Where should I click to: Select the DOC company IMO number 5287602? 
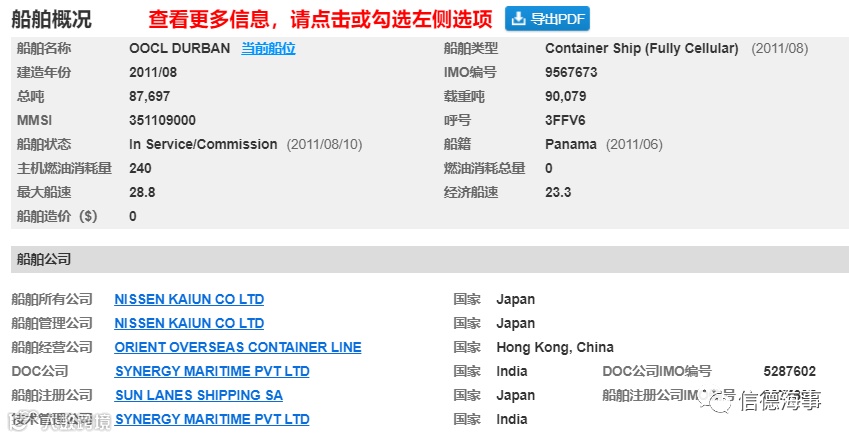pyautogui.click(x=789, y=371)
